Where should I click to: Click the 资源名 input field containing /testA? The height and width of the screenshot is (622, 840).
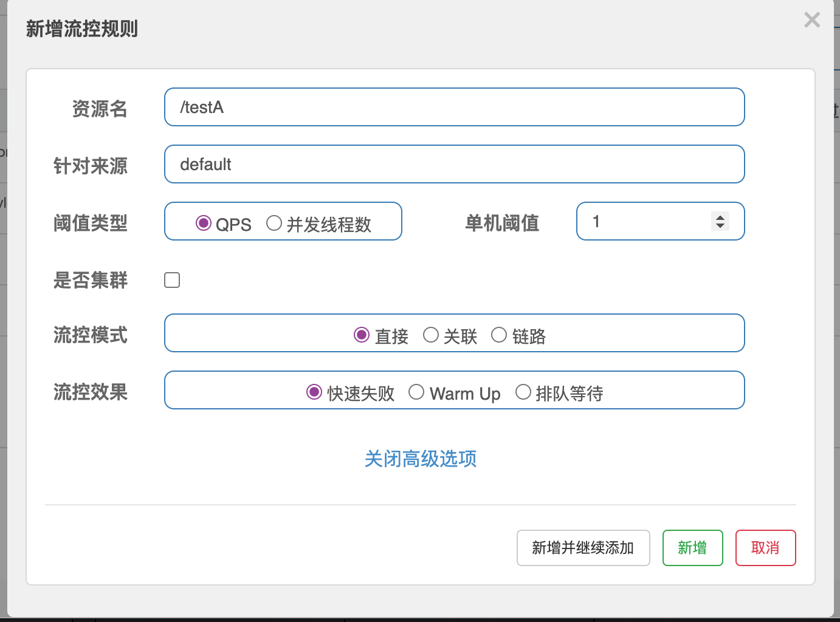pos(455,107)
